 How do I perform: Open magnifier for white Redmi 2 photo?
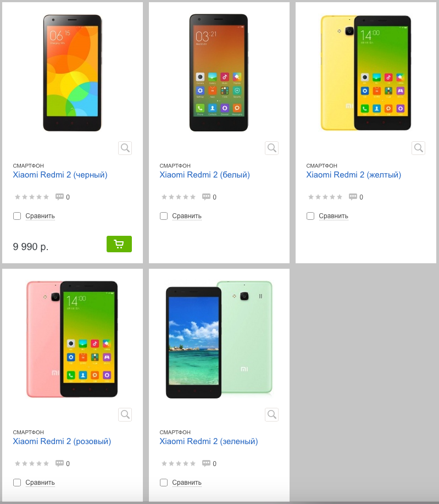271,148
